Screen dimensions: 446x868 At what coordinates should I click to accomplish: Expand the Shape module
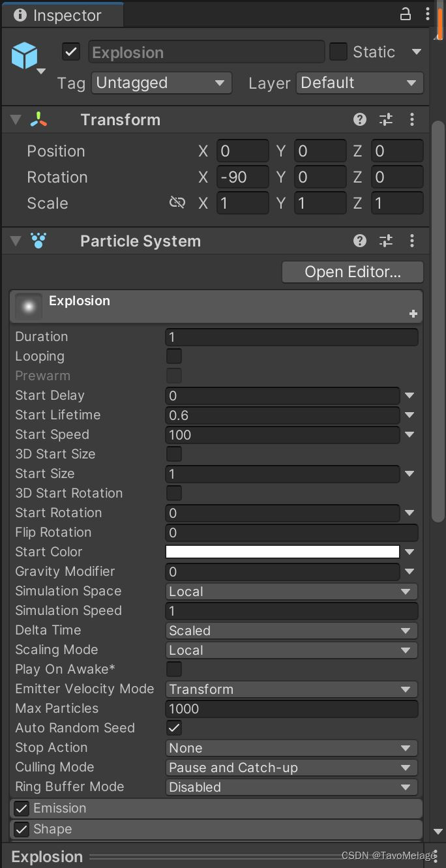point(216,830)
